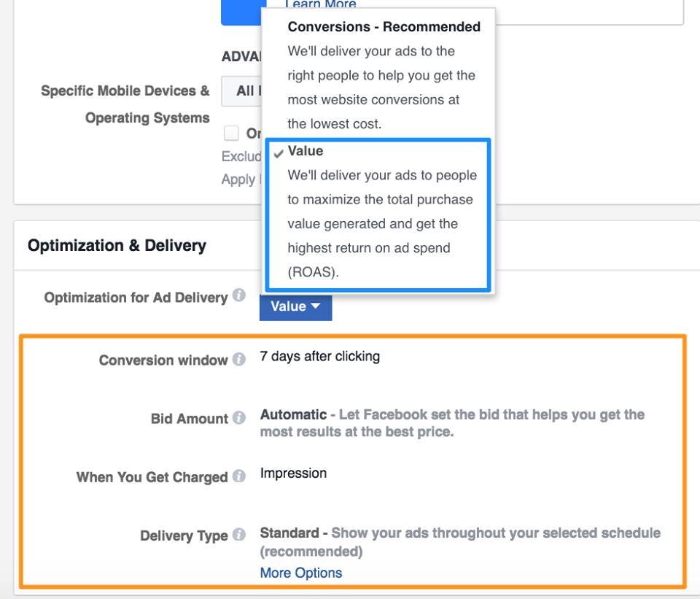Click the Specific Mobile Devices & Operating Systems label
Viewport: 700px width, 599px height.
click(x=125, y=104)
